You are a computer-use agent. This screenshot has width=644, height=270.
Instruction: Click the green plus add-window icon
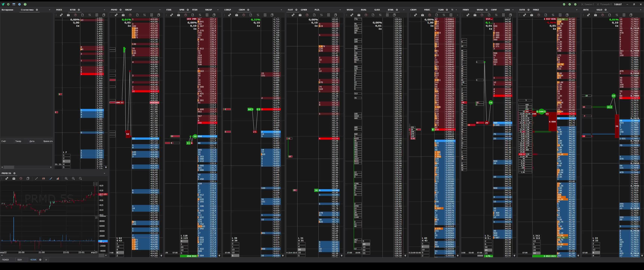[8, 4]
